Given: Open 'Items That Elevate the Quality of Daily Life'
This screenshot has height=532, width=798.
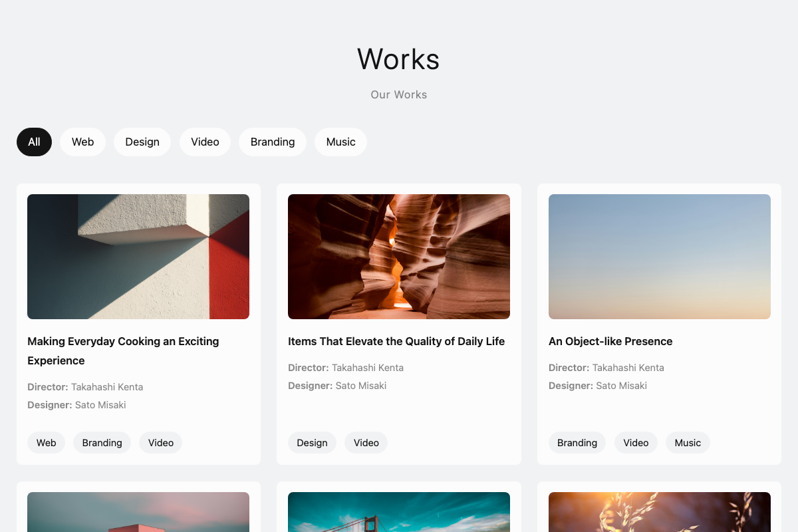Looking at the screenshot, I should [396, 341].
